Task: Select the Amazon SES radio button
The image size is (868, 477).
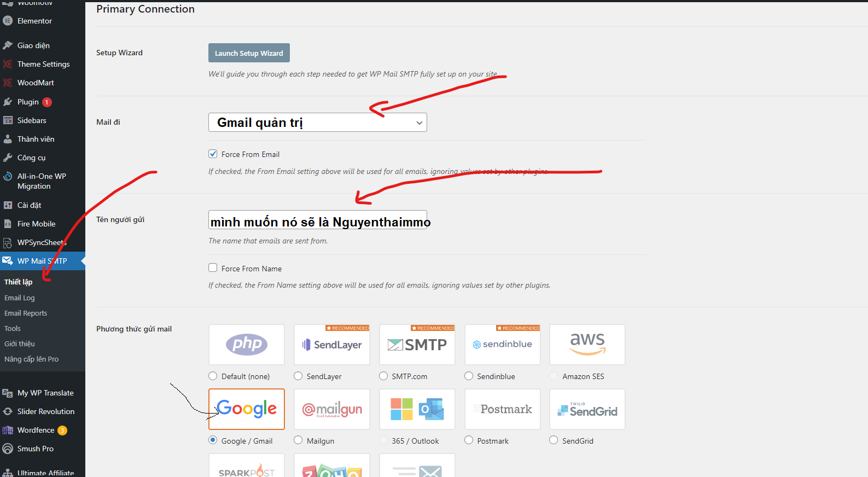Action: 554,376
